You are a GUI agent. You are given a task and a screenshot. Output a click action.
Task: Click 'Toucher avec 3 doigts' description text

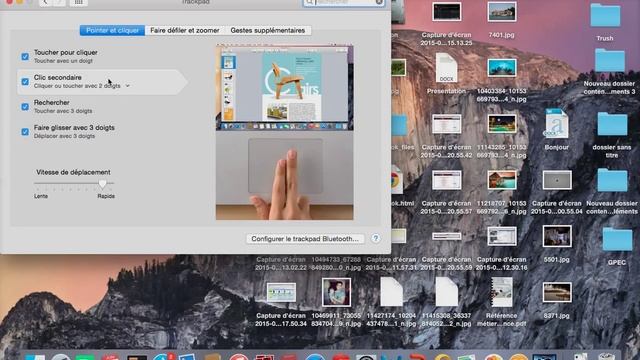coord(63,111)
